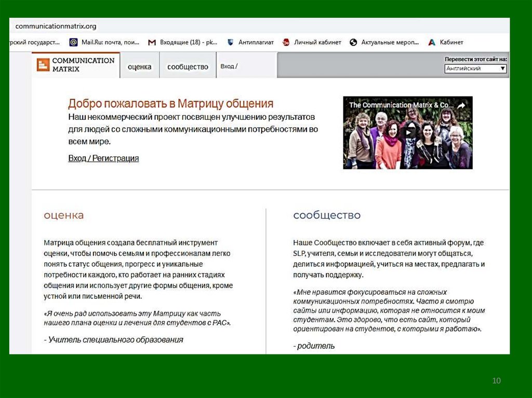Switch to the сообщество tab

pyautogui.click(x=188, y=67)
